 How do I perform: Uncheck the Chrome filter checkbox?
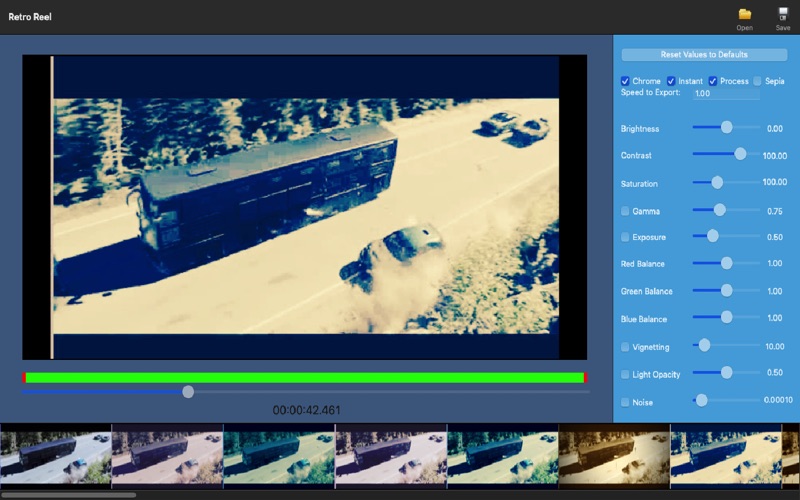[x=625, y=81]
